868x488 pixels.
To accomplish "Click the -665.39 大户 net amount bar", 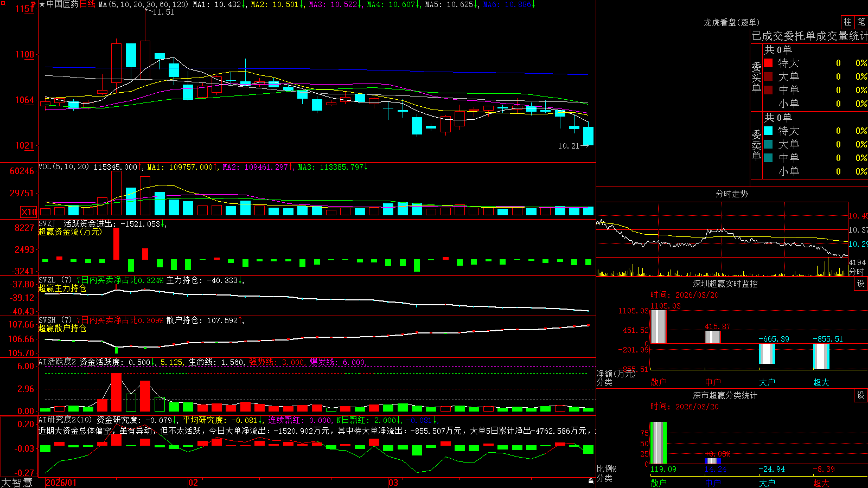I will click(x=767, y=354).
